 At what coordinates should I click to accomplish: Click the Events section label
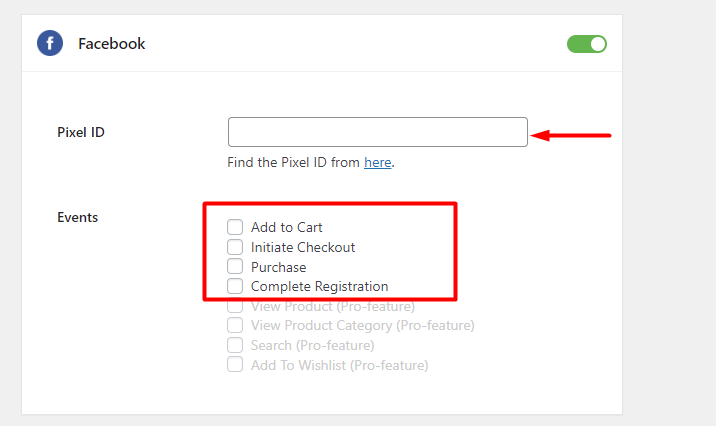[77, 217]
